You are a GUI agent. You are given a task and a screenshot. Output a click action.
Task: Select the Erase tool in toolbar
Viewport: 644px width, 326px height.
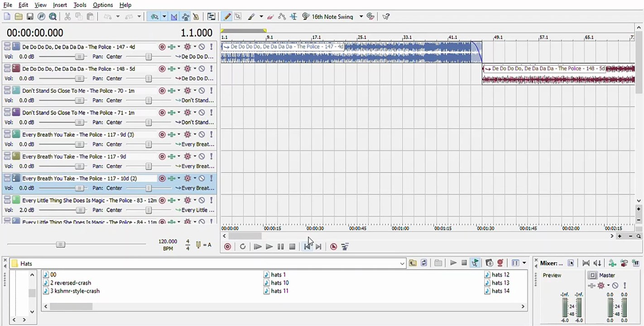click(x=270, y=17)
